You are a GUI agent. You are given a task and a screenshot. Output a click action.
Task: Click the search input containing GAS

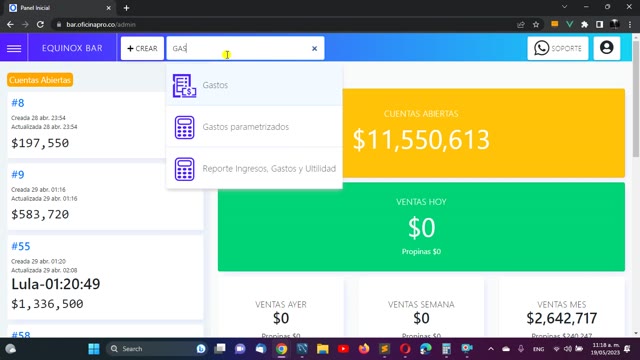239,48
